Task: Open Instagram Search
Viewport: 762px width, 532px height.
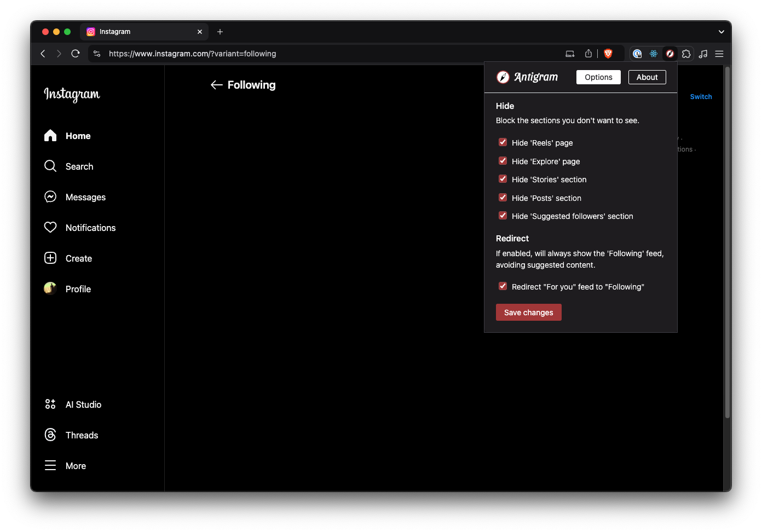Action: [x=68, y=166]
